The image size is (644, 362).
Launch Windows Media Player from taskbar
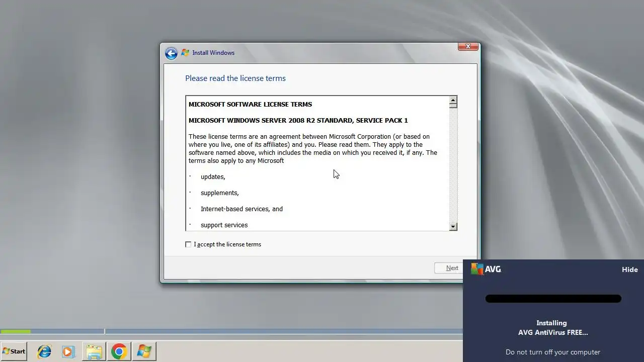[68, 351]
